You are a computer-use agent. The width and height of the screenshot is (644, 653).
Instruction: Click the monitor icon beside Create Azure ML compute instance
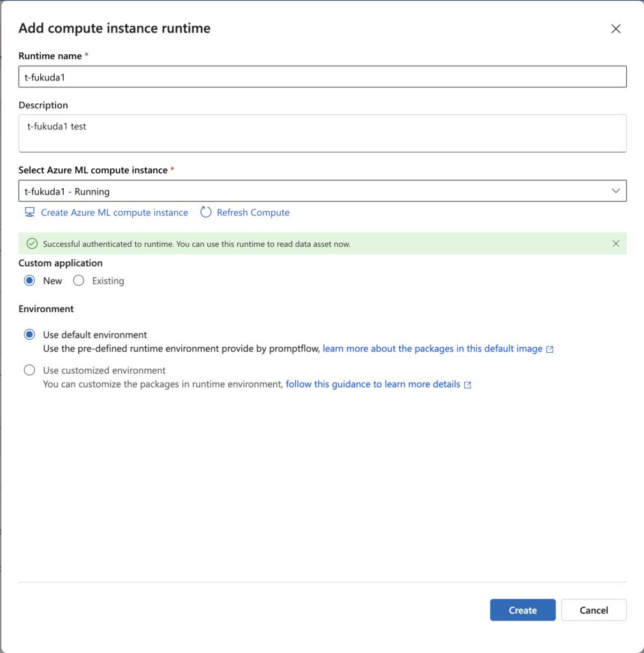click(x=29, y=212)
